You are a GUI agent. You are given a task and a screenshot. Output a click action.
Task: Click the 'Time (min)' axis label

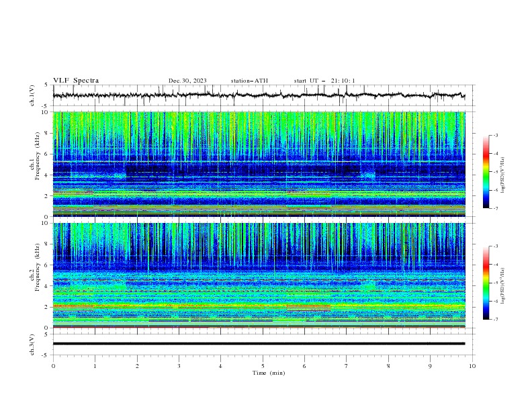click(269, 373)
